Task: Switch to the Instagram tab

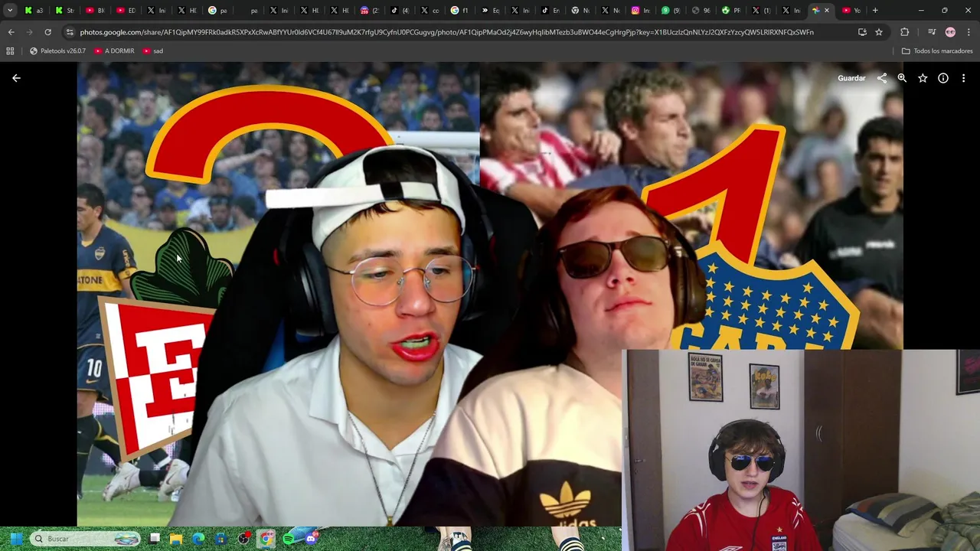Action: coord(640,10)
